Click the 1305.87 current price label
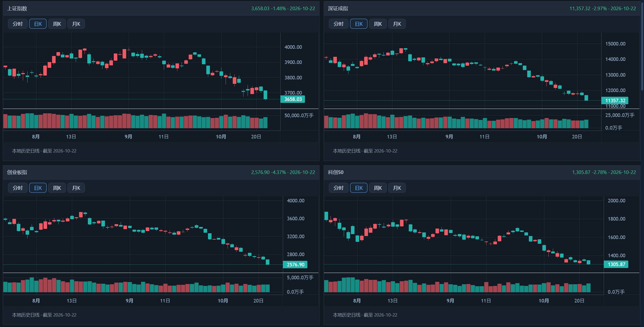The image size is (644, 327). pos(616,264)
